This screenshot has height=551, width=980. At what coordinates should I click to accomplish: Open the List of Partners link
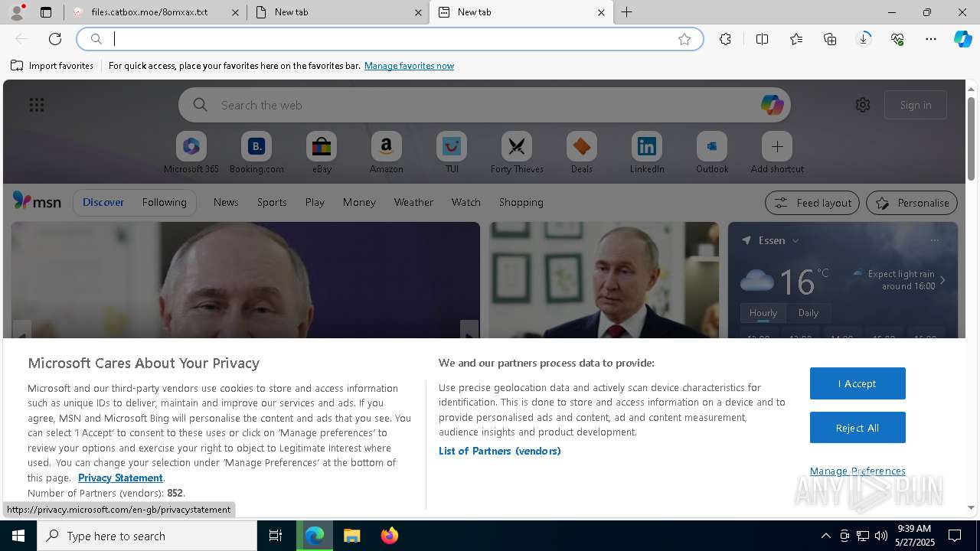click(x=500, y=451)
